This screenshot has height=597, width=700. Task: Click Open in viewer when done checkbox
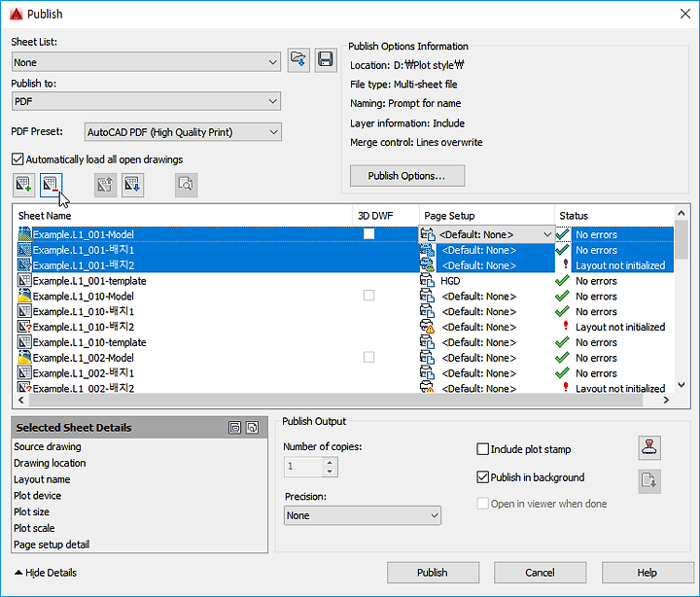click(482, 504)
